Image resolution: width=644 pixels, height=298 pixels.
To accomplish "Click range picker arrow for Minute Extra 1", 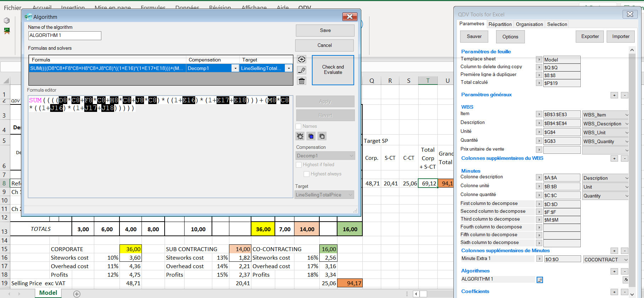I will [x=540, y=259].
